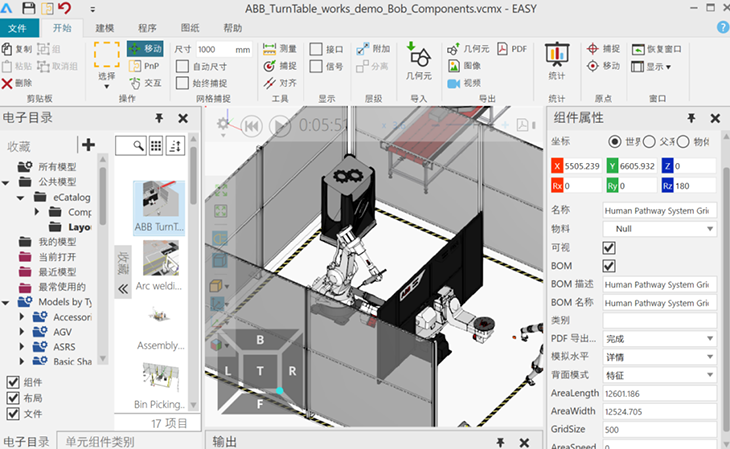This screenshot has height=449, width=730.
Task: Enable the 自动尺寸 checkbox
Action: (x=182, y=66)
